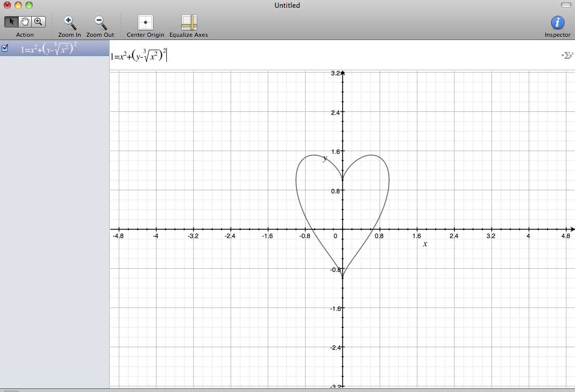Screen dimensions: 575x392
Task: Click the "-2.4" tick label on the x-axis
Action: [230, 236]
